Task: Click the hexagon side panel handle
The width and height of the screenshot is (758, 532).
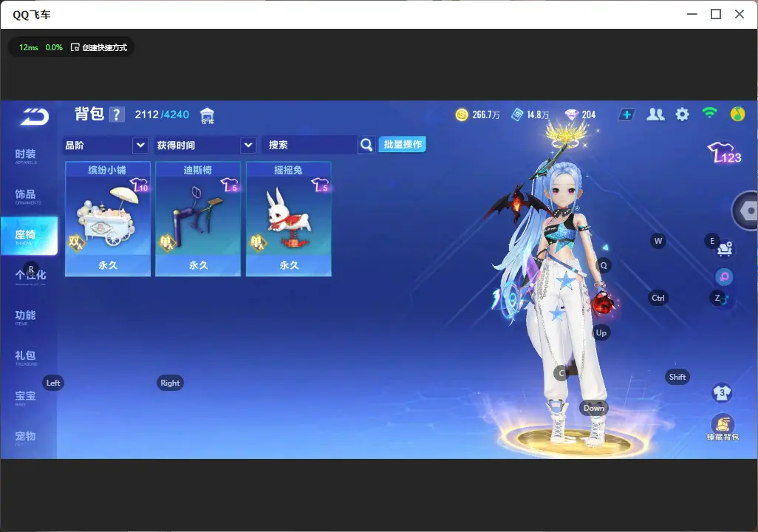Action: tap(746, 211)
